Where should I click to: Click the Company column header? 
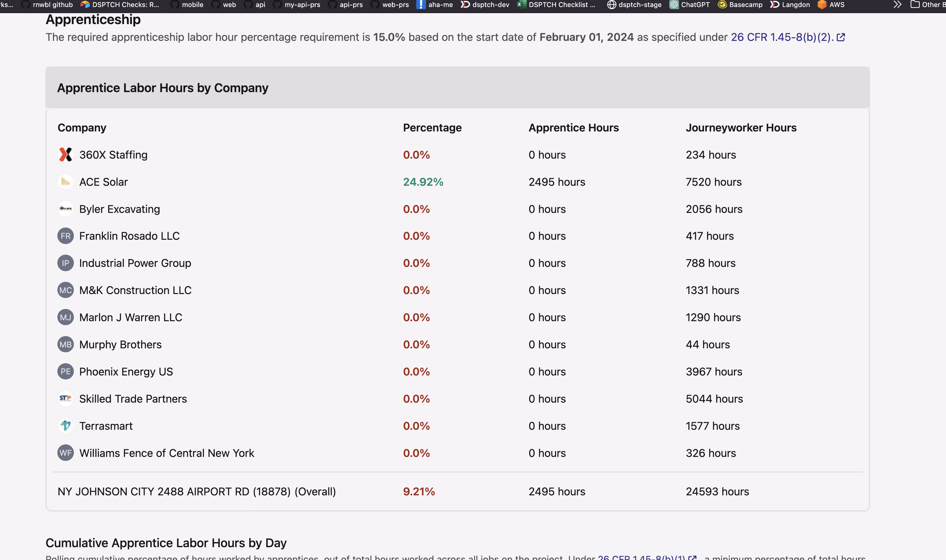tap(82, 128)
